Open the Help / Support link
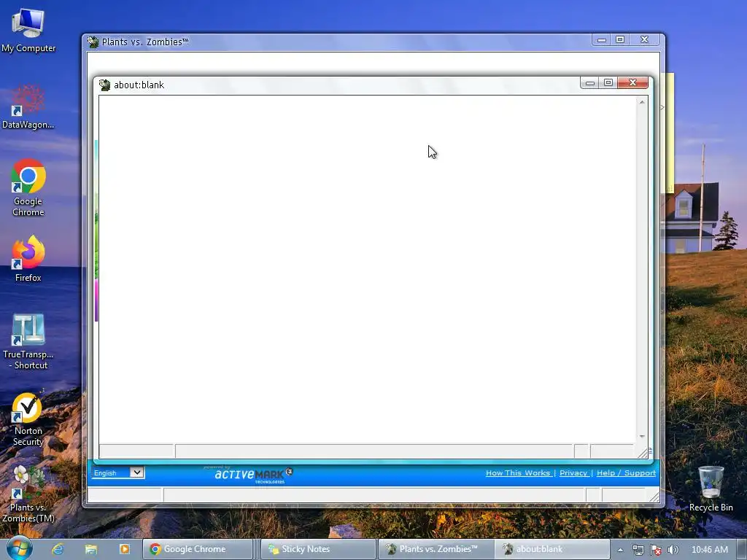Viewport: 747px width, 560px height. pos(626,472)
